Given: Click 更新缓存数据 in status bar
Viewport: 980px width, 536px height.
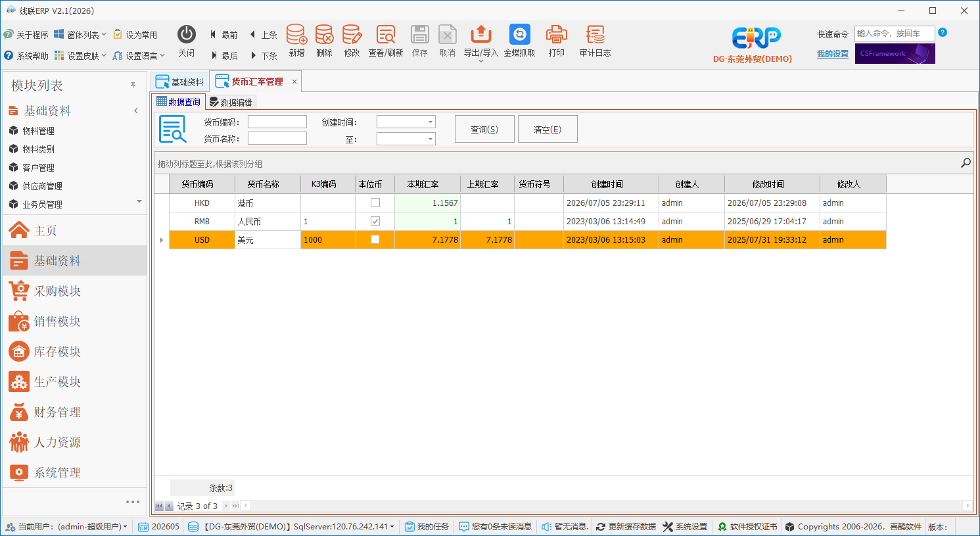Looking at the screenshot, I should pyautogui.click(x=626, y=527).
